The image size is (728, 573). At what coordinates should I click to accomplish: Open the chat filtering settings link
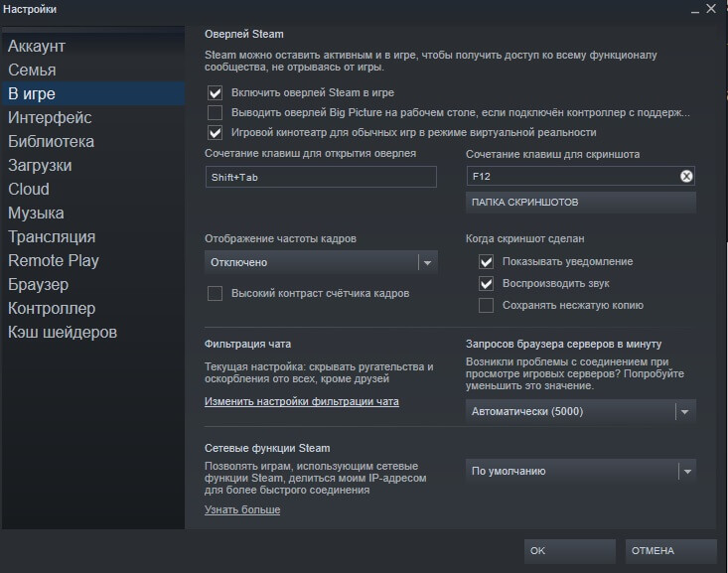(301, 402)
